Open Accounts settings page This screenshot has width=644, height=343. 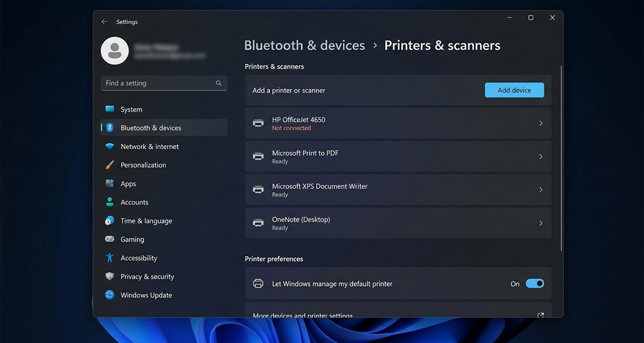click(x=164, y=202)
